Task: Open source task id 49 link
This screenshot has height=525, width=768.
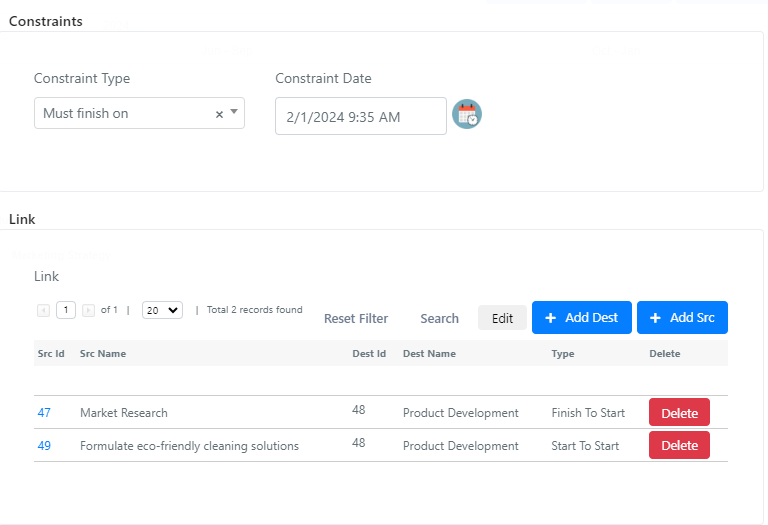Action: pyautogui.click(x=44, y=445)
